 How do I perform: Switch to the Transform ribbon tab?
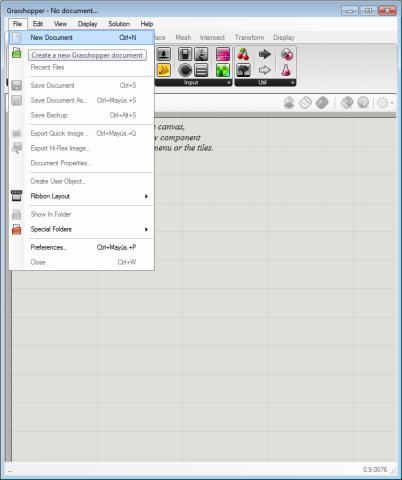pyautogui.click(x=249, y=38)
